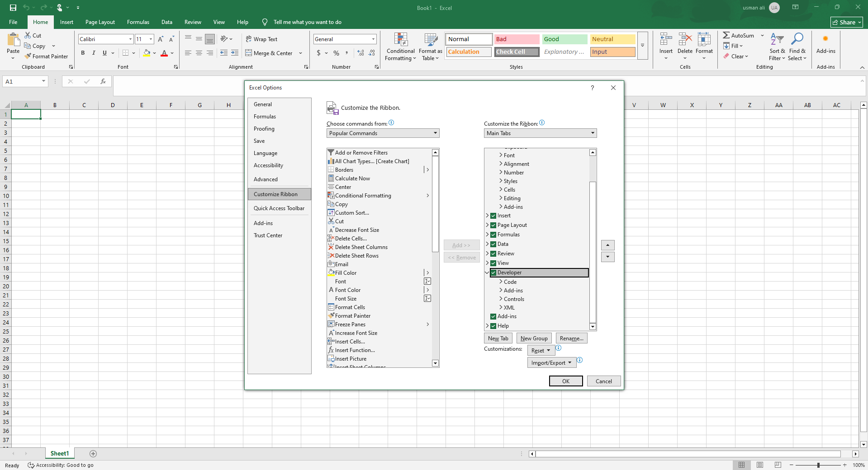Open Find & Select menu
This screenshot has width=868, height=470.
pos(797,47)
